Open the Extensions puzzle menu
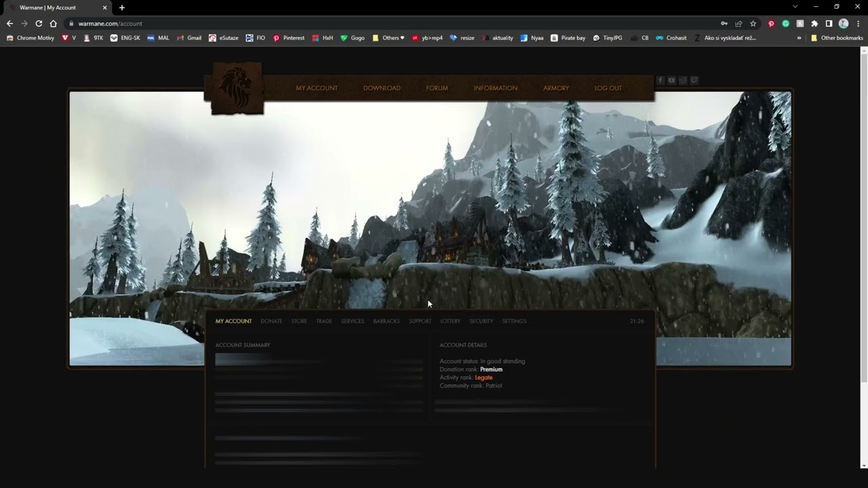 814,23
